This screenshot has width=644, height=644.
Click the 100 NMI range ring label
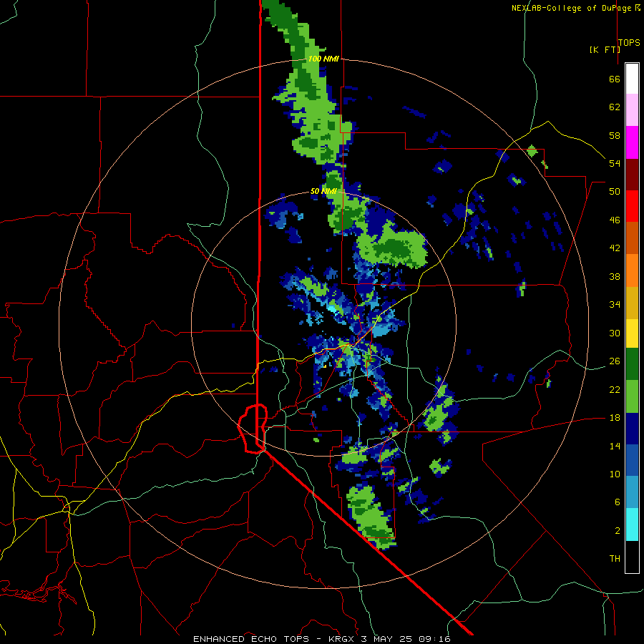click(x=323, y=59)
